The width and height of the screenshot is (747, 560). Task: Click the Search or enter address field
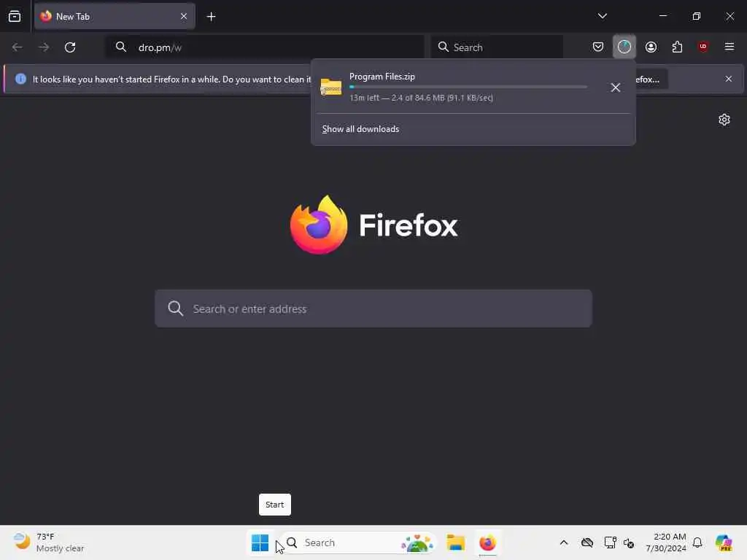pos(373,308)
